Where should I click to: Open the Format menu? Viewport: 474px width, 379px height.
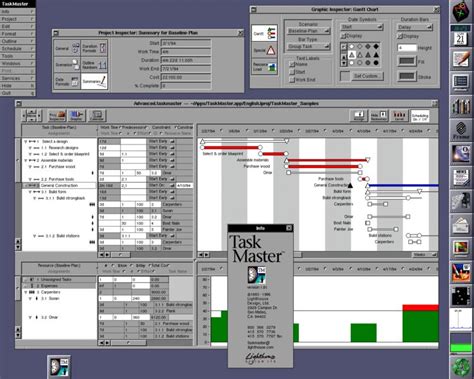click(x=18, y=34)
